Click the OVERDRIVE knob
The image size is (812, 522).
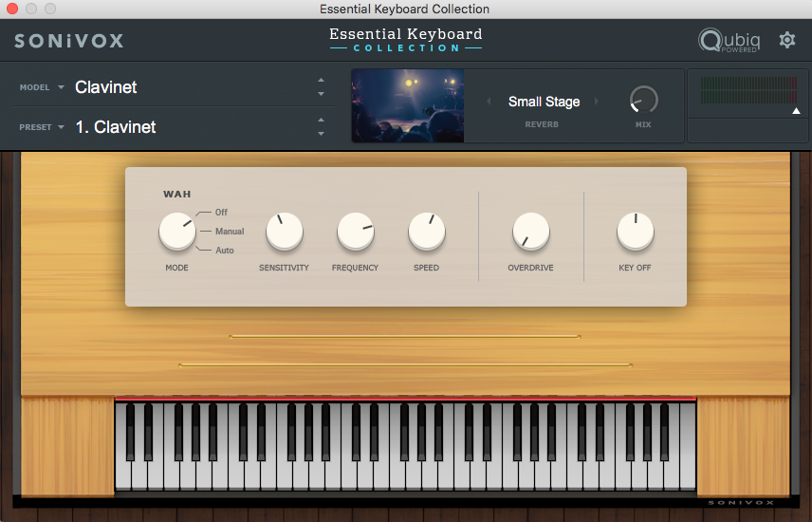530,231
